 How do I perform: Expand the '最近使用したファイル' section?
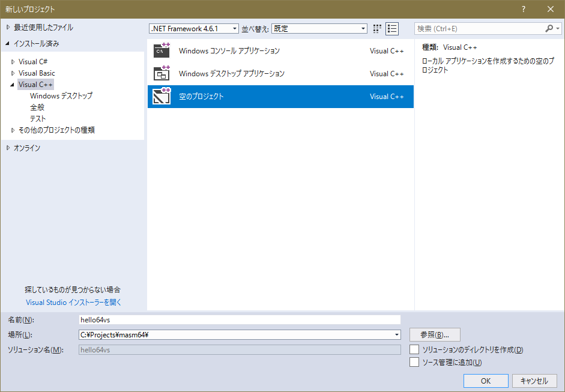pyautogui.click(x=8, y=28)
